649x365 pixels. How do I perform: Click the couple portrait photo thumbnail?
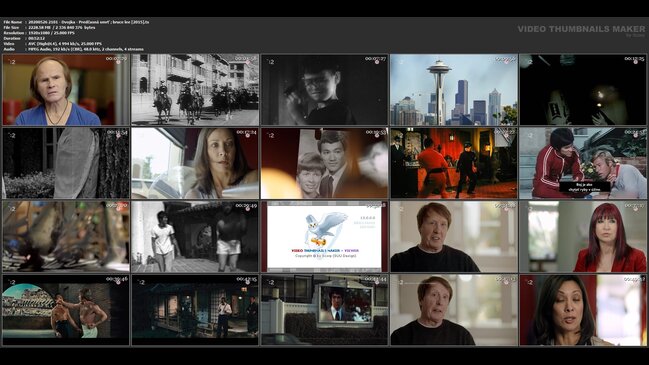(324, 163)
